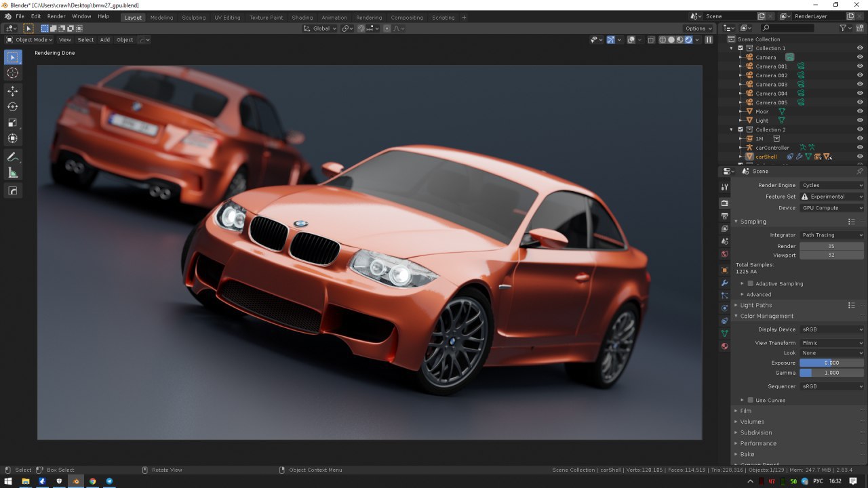
Task: Click the outliner filter funnel icon
Action: pos(844,28)
